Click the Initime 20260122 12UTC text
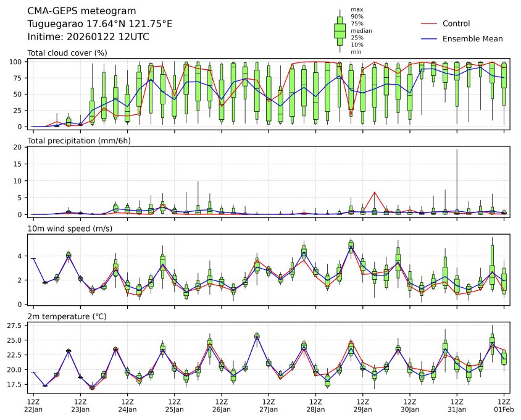Viewport: 521px width, 420px height. pyautogui.click(x=88, y=37)
